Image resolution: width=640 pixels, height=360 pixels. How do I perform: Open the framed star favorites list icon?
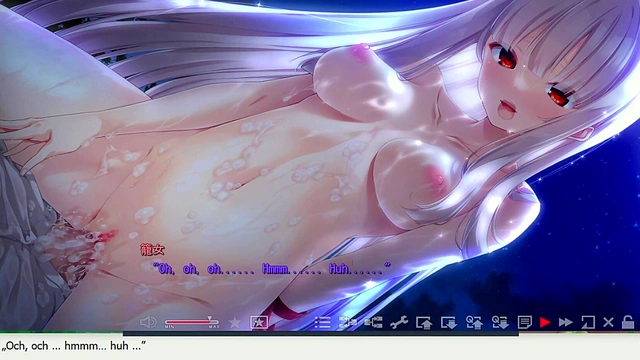(259, 322)
